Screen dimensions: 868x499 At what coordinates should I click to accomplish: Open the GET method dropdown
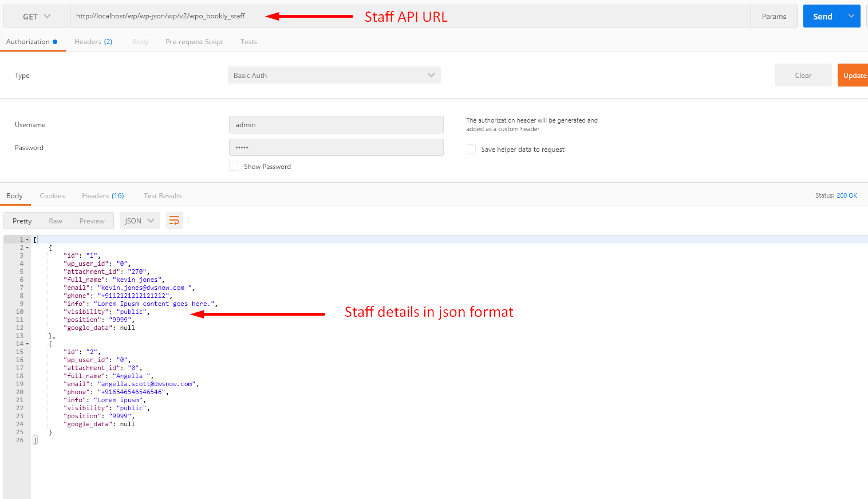(37, 16)
